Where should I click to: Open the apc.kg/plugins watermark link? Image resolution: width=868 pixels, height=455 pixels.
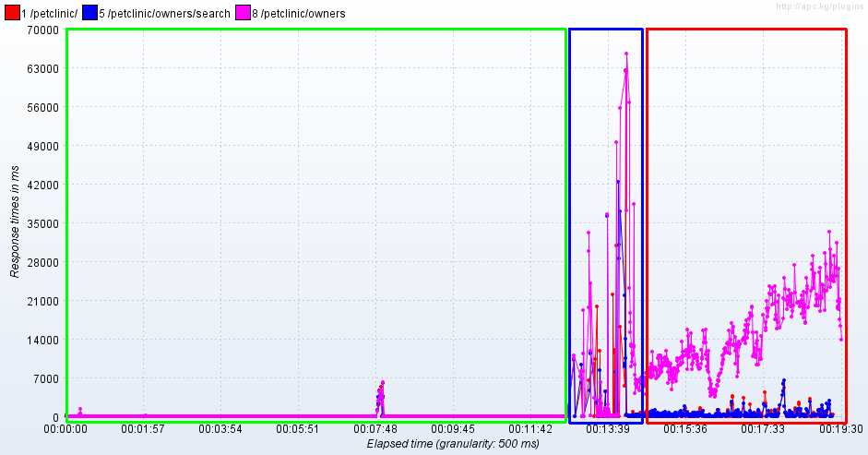point(819,6)
